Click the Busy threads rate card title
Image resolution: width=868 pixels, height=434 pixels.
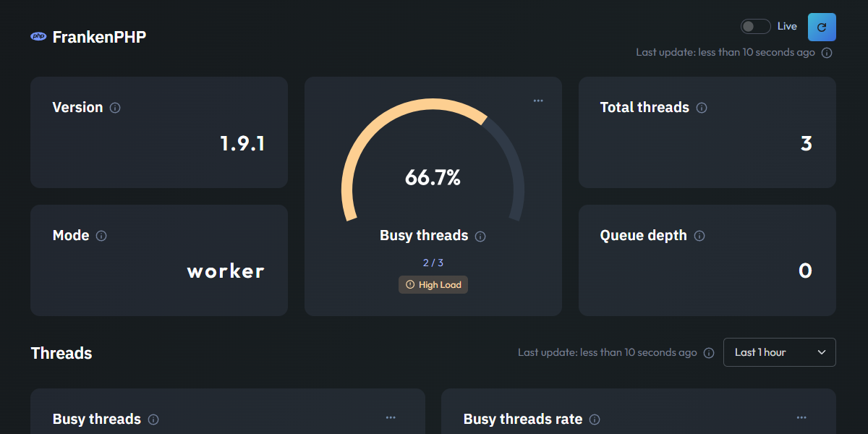pos(523,420)
